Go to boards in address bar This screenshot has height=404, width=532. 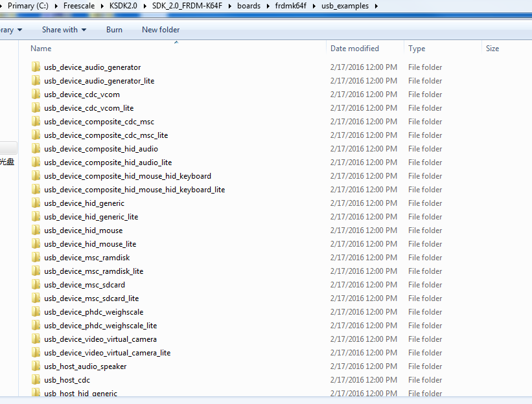(249, 6)
